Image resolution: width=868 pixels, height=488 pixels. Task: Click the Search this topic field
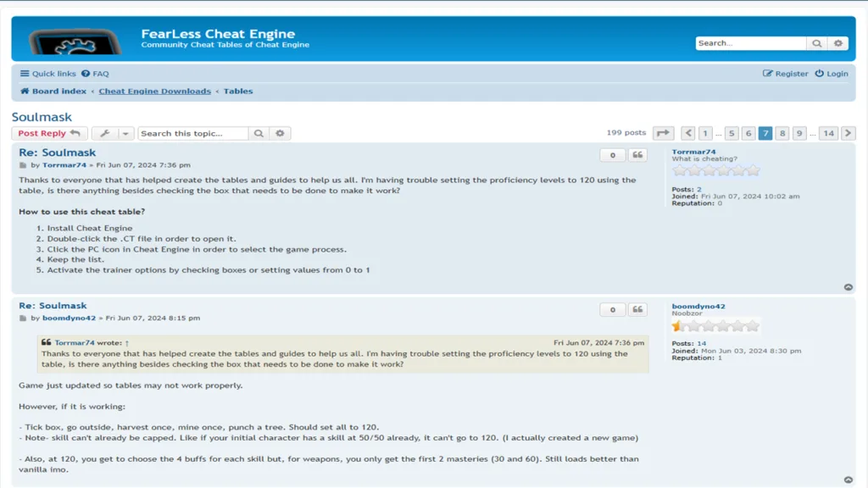(192, 133)
